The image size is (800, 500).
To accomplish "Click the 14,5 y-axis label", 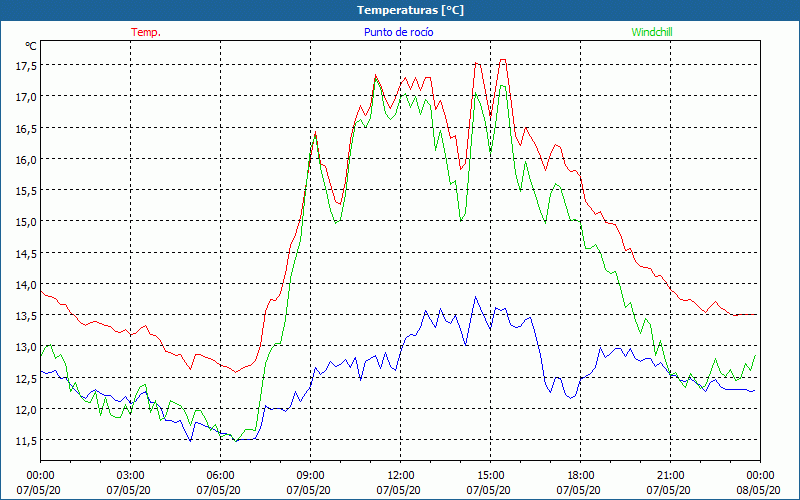I will (x=27, y=253).
